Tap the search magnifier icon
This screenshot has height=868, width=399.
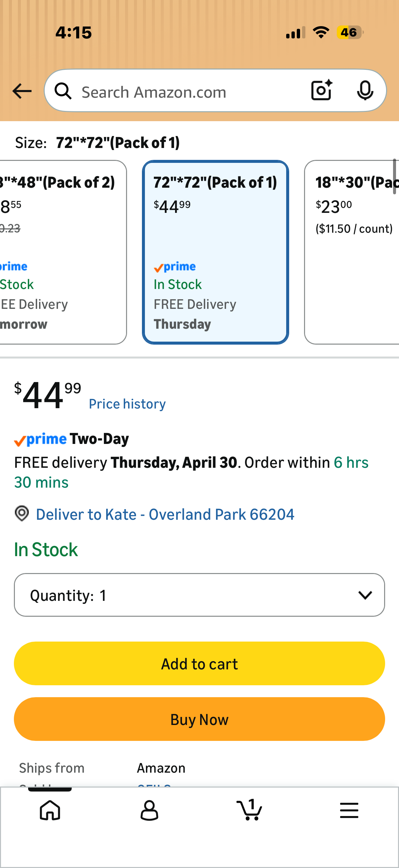pos(63,91)
